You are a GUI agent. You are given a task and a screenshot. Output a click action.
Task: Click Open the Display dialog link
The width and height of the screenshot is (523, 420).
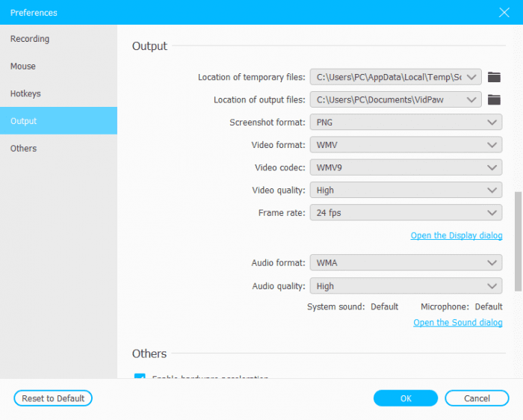(457, 235)
